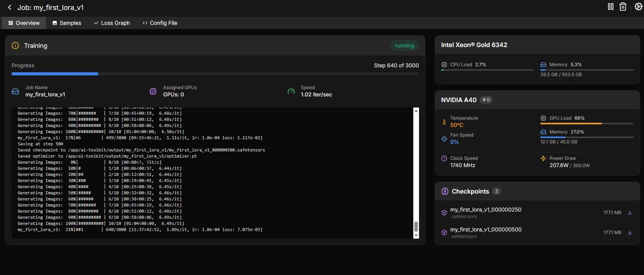This screenshot has width=644, height=275.
Task: Click the my_first_lora_v1_000000500 checkpoint name
Action: click(x=486, y=230)
